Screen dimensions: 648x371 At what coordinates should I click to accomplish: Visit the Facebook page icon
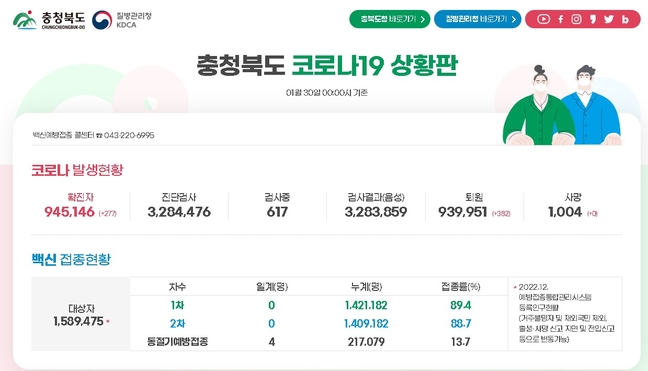click(x=561, y=19)
